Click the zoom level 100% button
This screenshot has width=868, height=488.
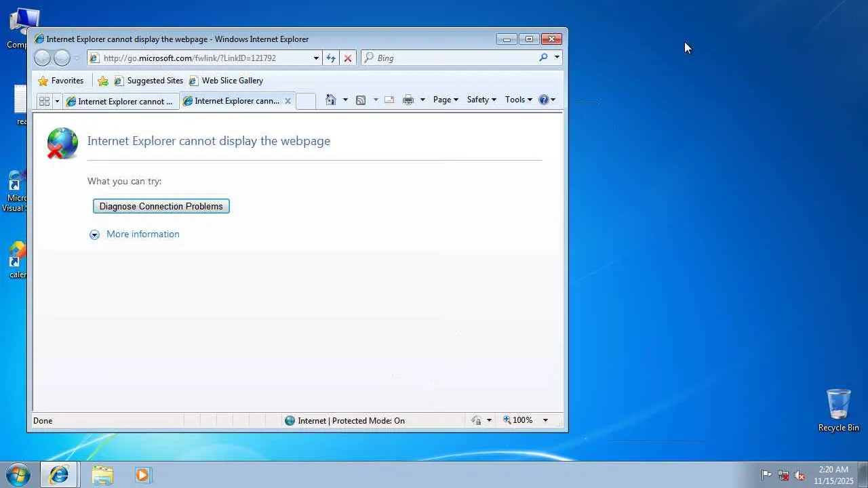coord(518,421)
